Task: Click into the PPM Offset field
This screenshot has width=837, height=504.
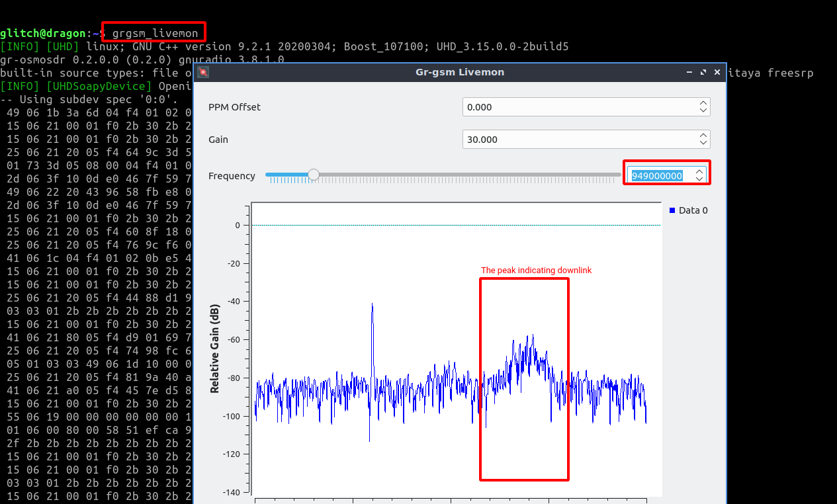Action: 576,107
